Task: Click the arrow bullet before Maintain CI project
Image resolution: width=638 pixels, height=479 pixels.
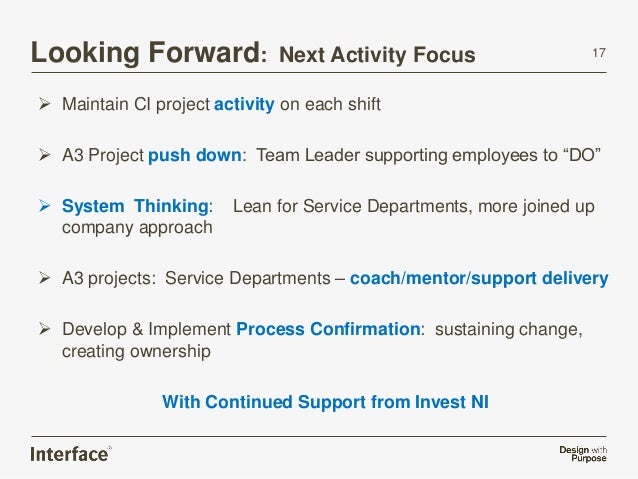Action: coord(44,104)
